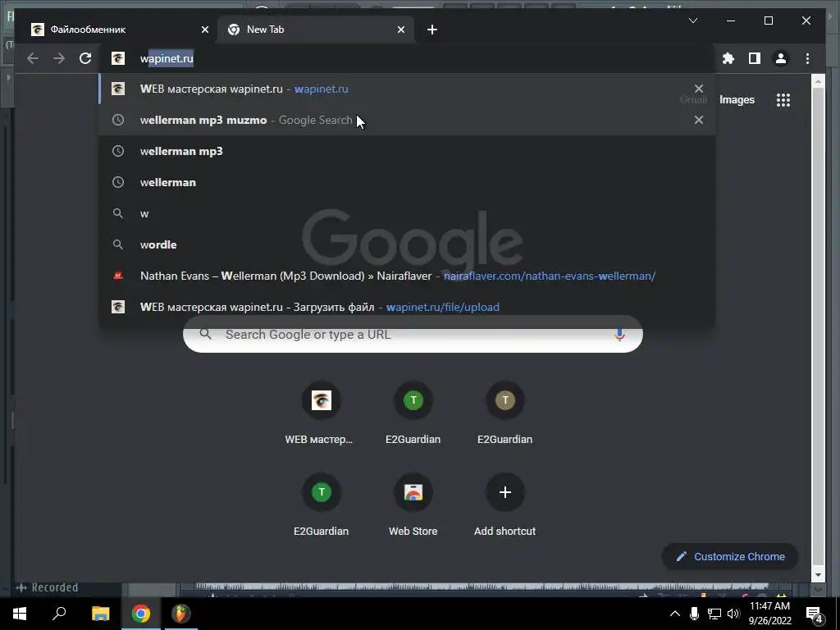Start voice search with microphone icon

(619, 335)
